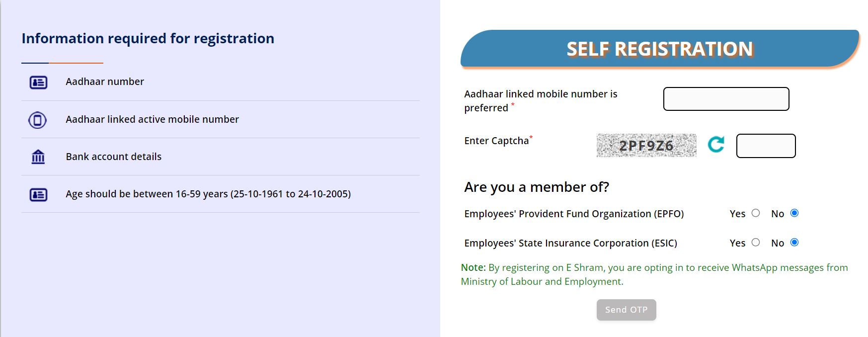Image resolution: width=868 pixels, height=337 pixels.
Task: Click the captcha text entry box
Action: coord(766,146)
